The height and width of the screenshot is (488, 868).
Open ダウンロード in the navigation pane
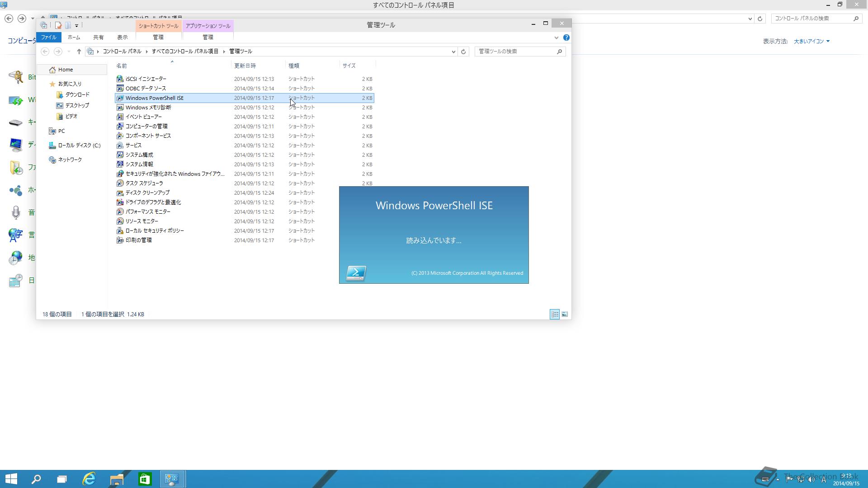pyautogui.click(x=77, y=95)
